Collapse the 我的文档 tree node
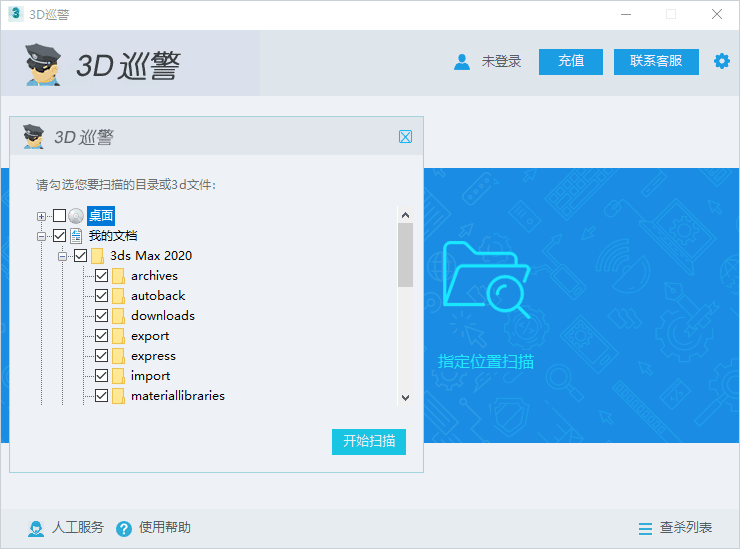The height and width of the screenshot is (549, 740). [42, 236]
